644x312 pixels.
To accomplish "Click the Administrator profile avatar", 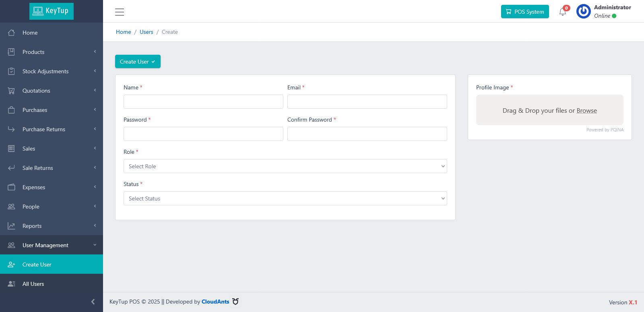I will coord(584,12).
